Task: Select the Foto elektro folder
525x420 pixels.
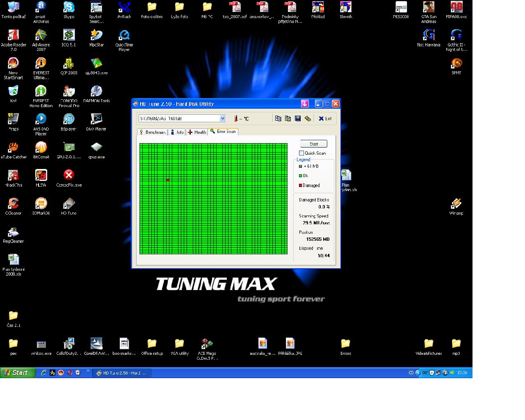Action: tap(152, 10)
